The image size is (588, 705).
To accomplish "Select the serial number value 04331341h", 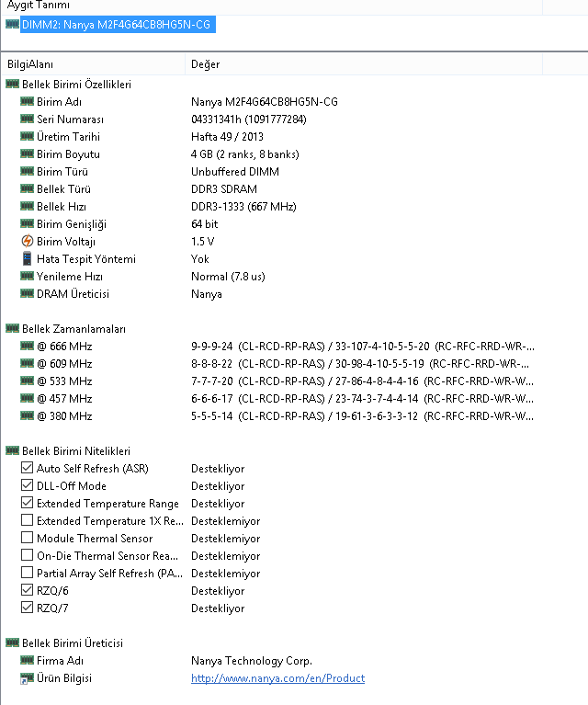I will click(x=249, y=119).
